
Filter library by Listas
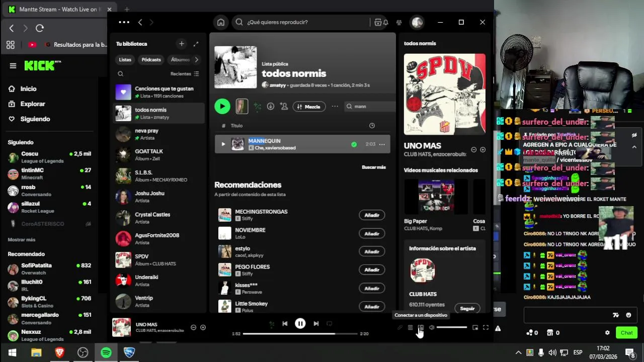[x=125, y=60]
